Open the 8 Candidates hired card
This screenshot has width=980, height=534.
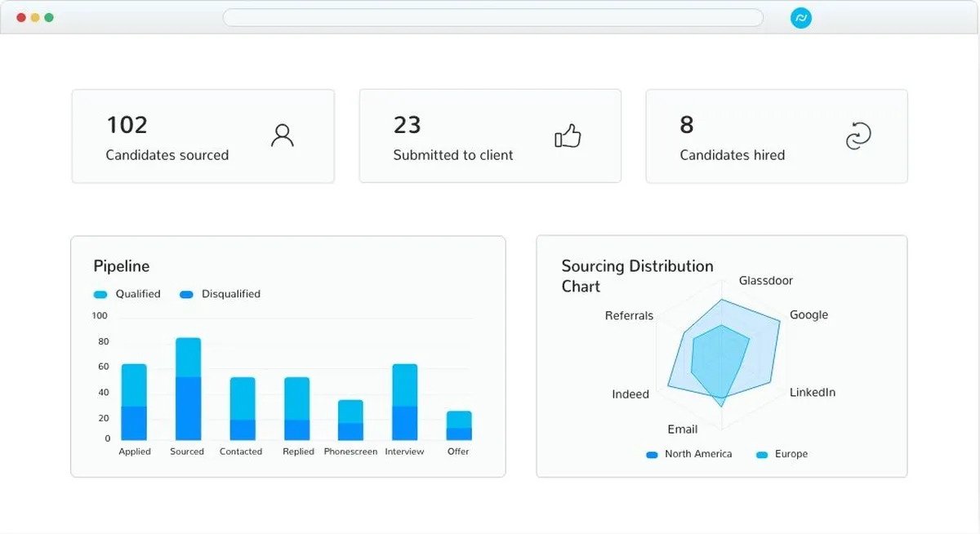(777, 136)
